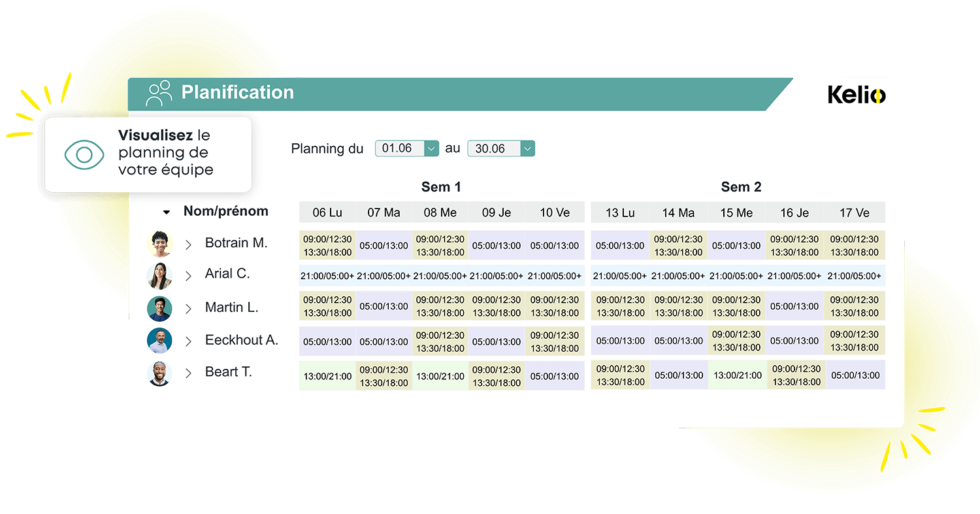Select the 15 Me day column header
The width and height of the screenshot is (980, 514).
[x=736, y=213]
